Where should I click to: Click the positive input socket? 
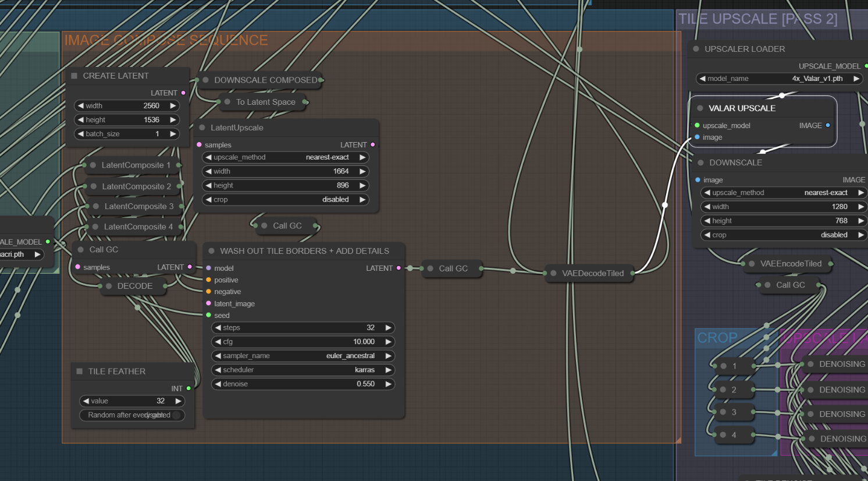pyautogui.click(x=208, y=280)
